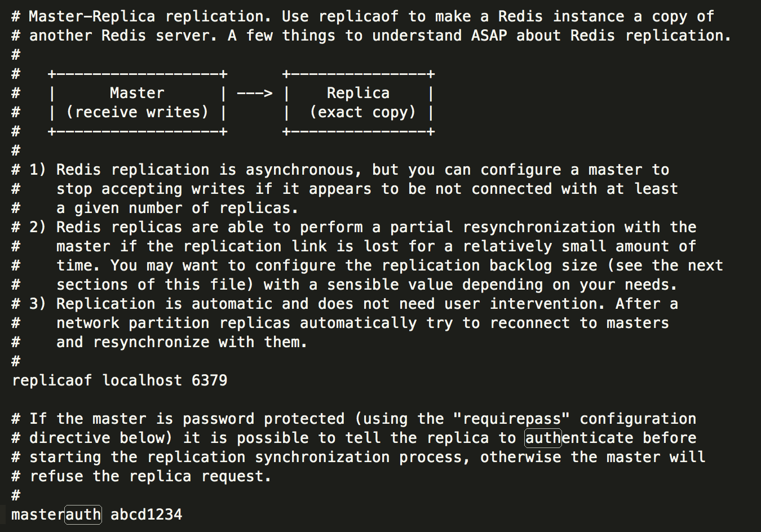Click "Master-Replica" at the top line
The image size is (761, 532).
coord(92,16)
